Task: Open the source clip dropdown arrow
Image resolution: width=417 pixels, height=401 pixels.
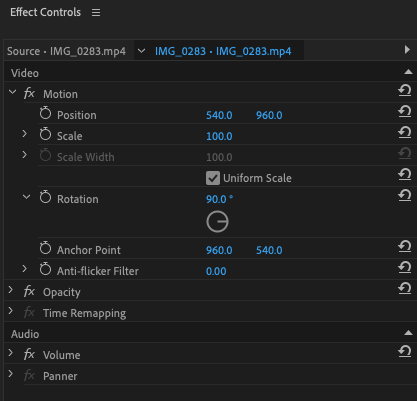Action: tap(141, 51)
